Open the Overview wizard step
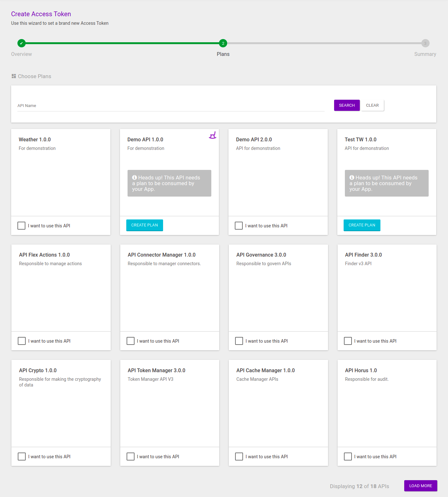448x497 pixels. (x=21, y=54)
